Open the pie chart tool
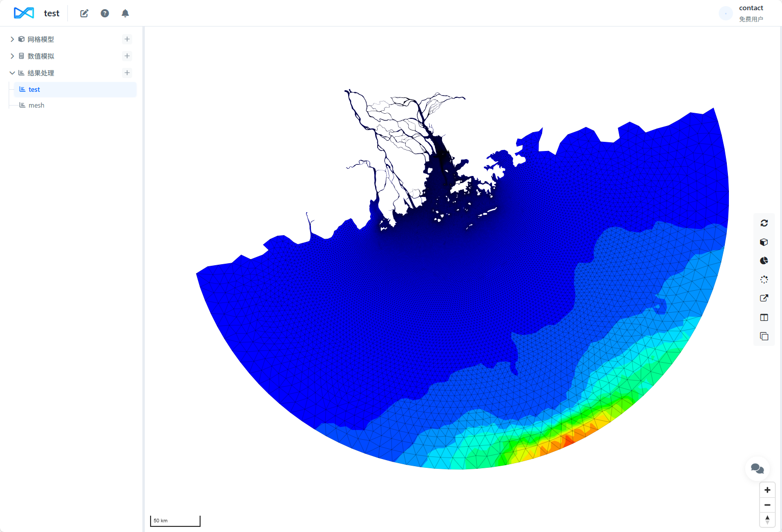782x532 pixels. tap(764, 261)
